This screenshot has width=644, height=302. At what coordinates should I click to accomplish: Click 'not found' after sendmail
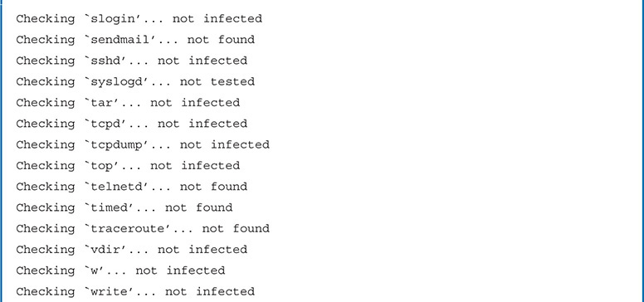[x=221, y=40]
